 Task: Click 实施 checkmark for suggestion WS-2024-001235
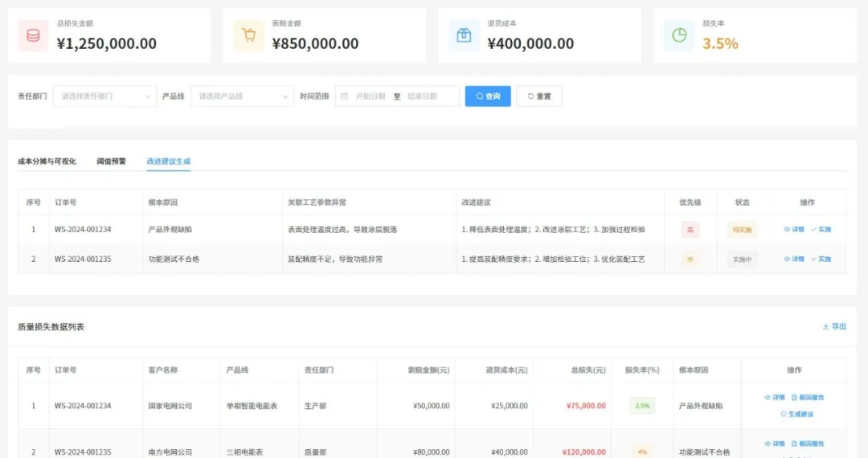coord(821,260)
